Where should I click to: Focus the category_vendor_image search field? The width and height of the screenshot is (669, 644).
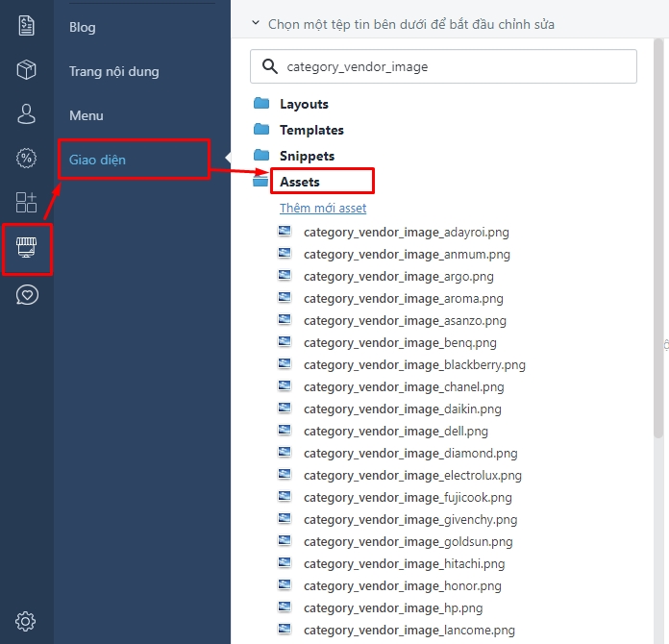[x=443, y=66]
